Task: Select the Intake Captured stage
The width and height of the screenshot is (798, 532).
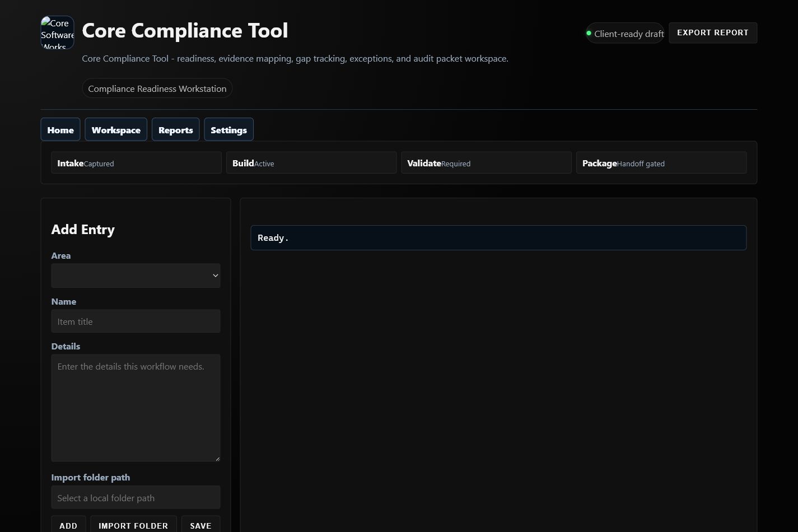Action: point(136,163)
